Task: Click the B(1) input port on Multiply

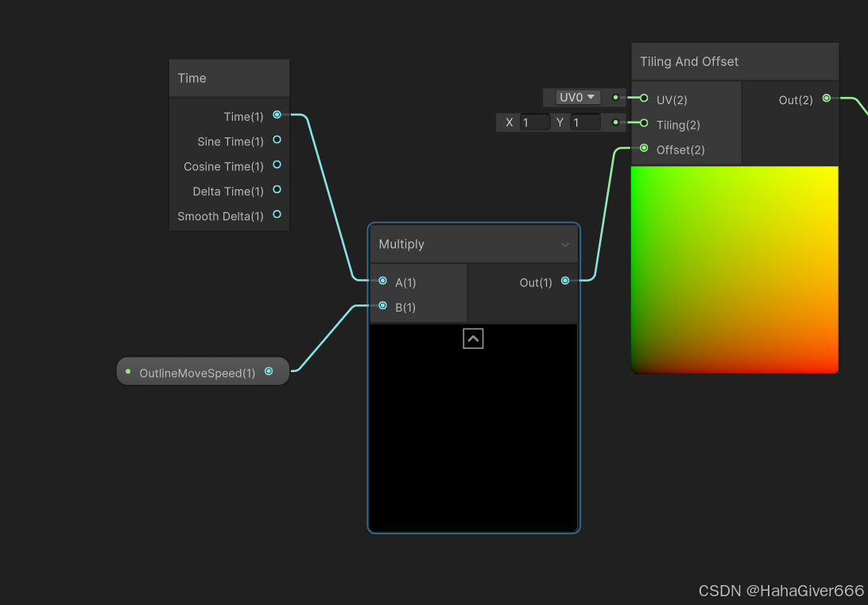Action: (x=382, y=307)
